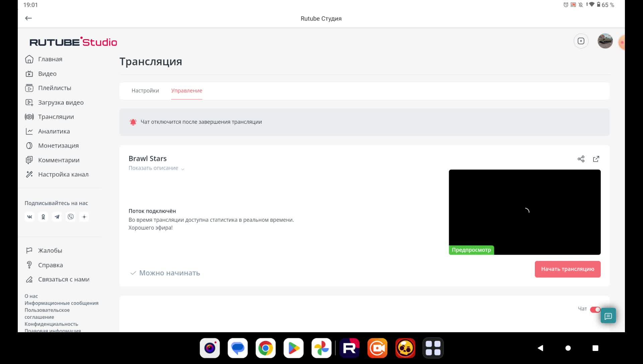
Task: Click the black preview video thumbnail
Action: coord(524,212)
